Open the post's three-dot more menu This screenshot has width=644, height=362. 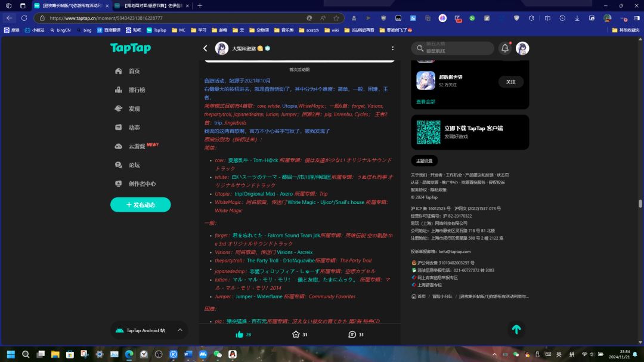392,48
